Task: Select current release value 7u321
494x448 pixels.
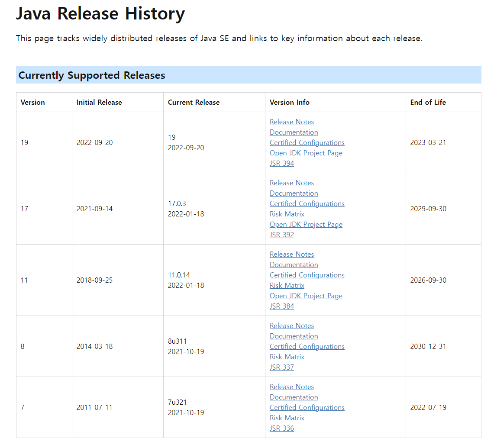Action: click(178, 403)
